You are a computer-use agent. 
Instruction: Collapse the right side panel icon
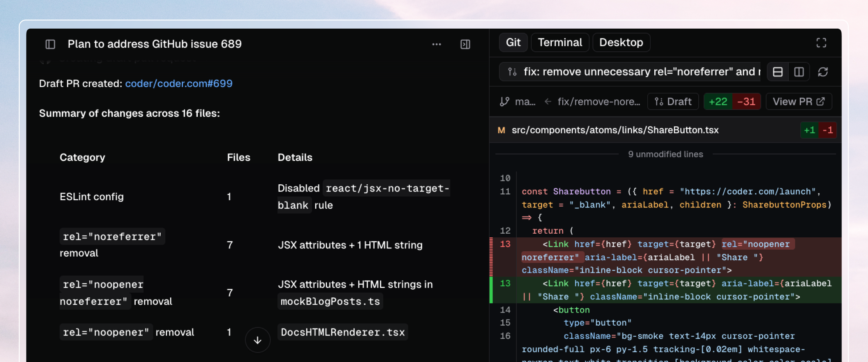(x=465, y=44)
